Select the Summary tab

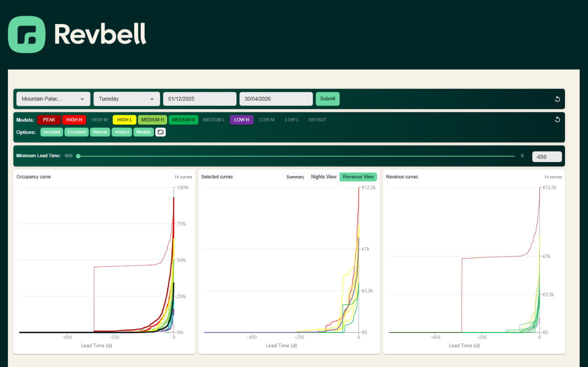pyautogui.click(x=295, y=177)
